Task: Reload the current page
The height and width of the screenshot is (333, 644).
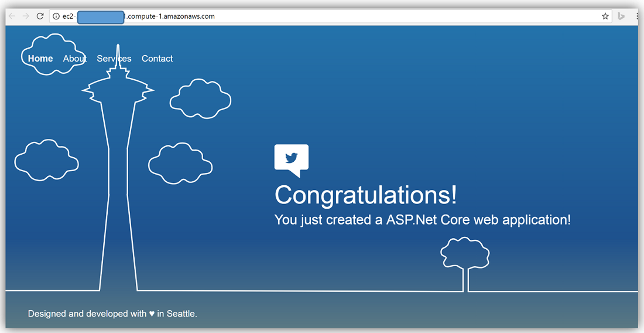Action: [40, 16]
